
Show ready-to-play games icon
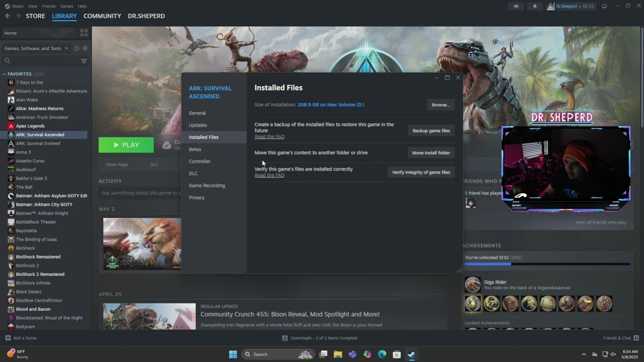pos(85,48)
